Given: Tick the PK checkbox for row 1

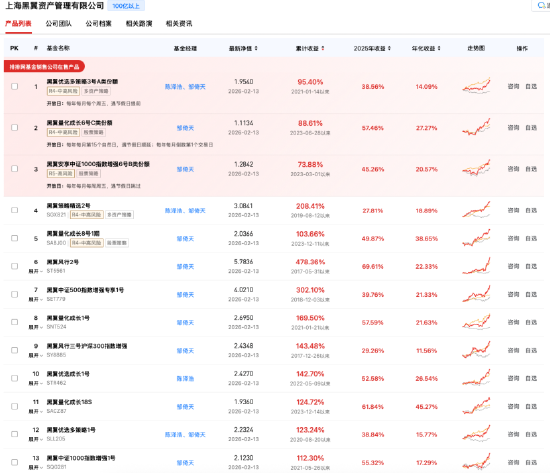Looking at the screenshot, I should point(14,86).
